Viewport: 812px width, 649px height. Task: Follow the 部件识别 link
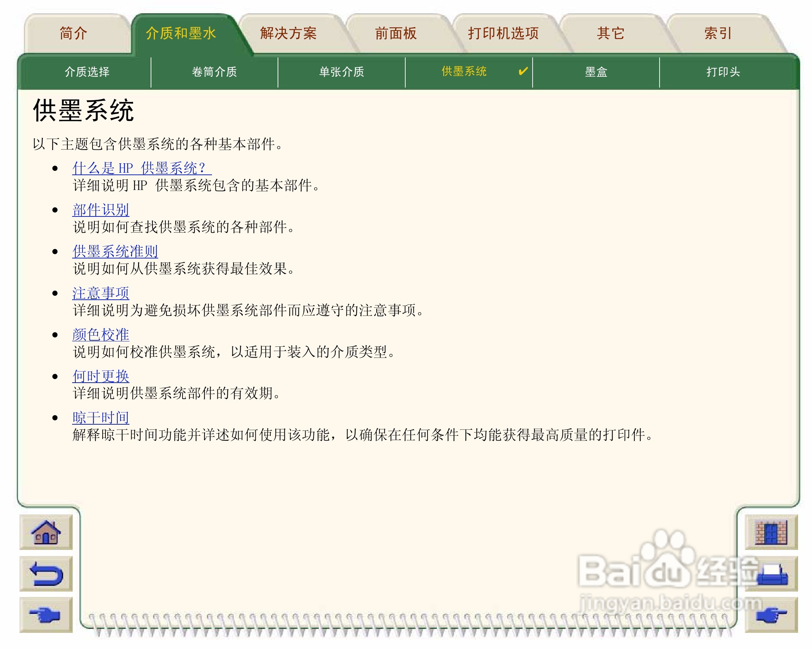point(100,210)
